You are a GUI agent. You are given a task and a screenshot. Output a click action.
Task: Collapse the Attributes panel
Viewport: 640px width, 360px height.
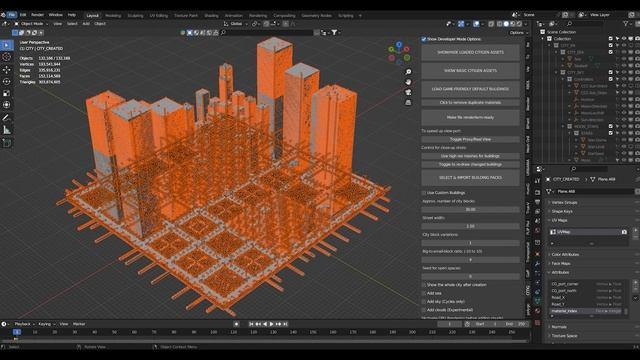[x=560, y=272]
